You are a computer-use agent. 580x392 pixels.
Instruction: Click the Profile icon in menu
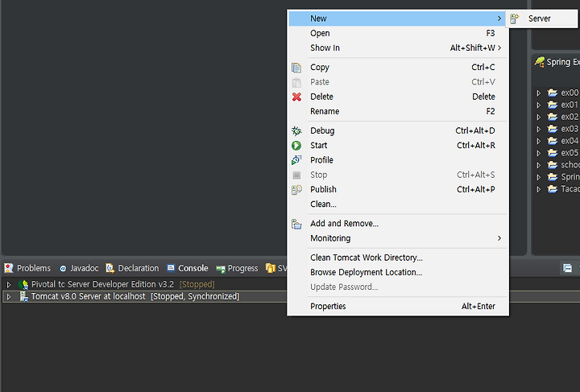click(296, 160)
